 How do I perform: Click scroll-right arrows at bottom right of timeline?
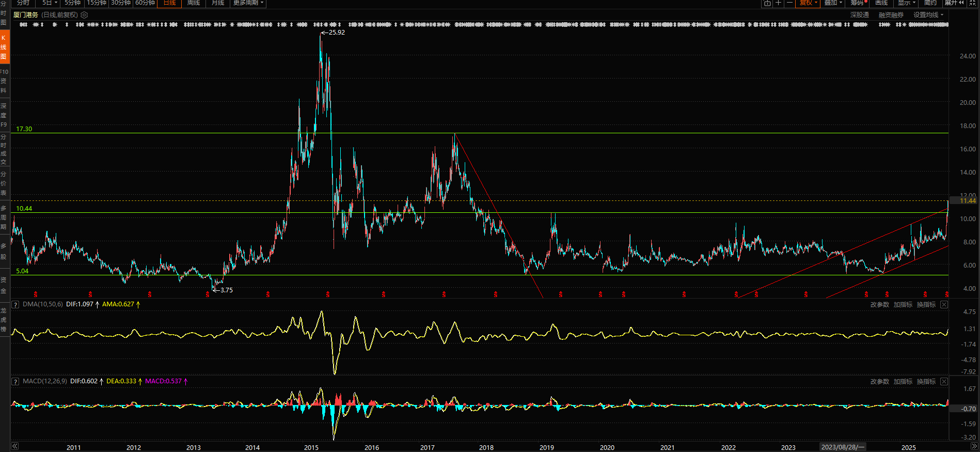click(x=974, y=446)
